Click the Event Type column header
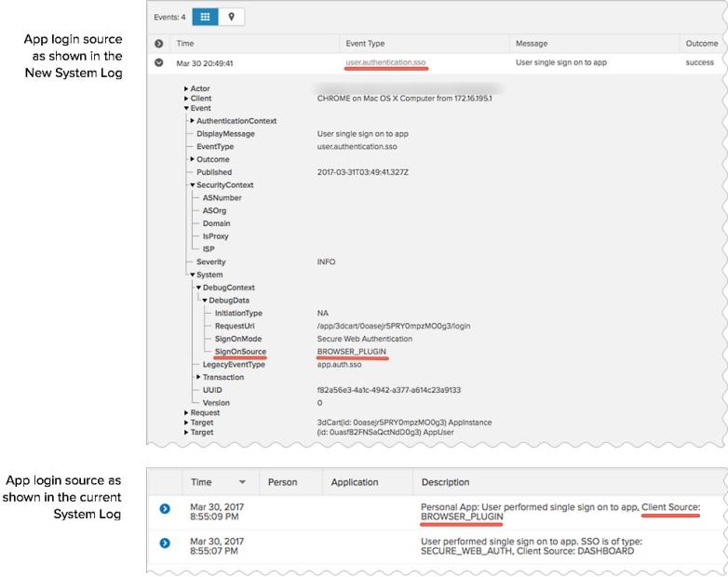The height and width of the screenshot is (577, 728). click(x=365, y=44)
